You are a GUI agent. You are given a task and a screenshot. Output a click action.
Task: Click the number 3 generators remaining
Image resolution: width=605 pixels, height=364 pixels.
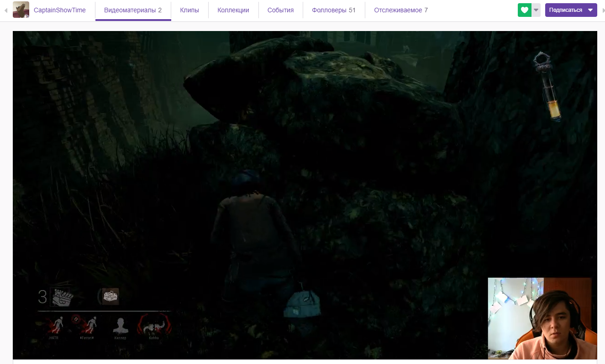42,297
